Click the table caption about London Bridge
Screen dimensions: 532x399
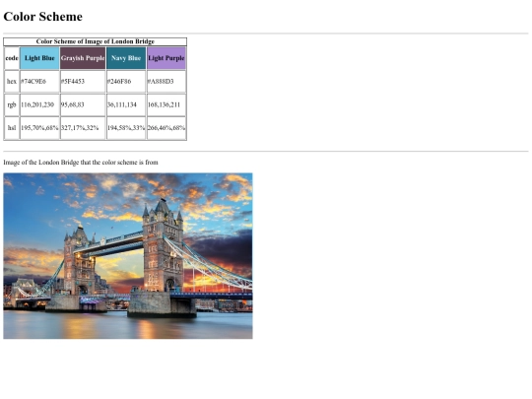(x=95, y=41)
